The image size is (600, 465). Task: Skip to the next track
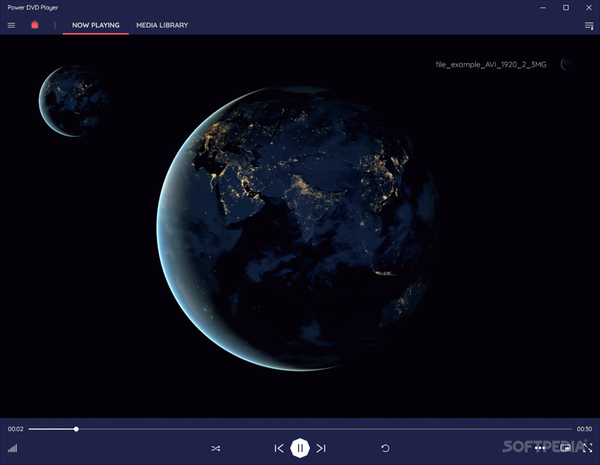coord(321,448)
